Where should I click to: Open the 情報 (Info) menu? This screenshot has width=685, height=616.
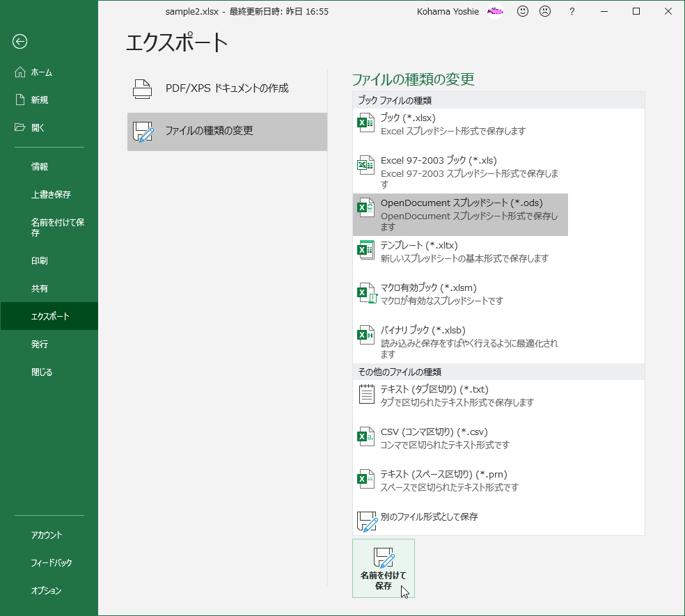(49, 166)
